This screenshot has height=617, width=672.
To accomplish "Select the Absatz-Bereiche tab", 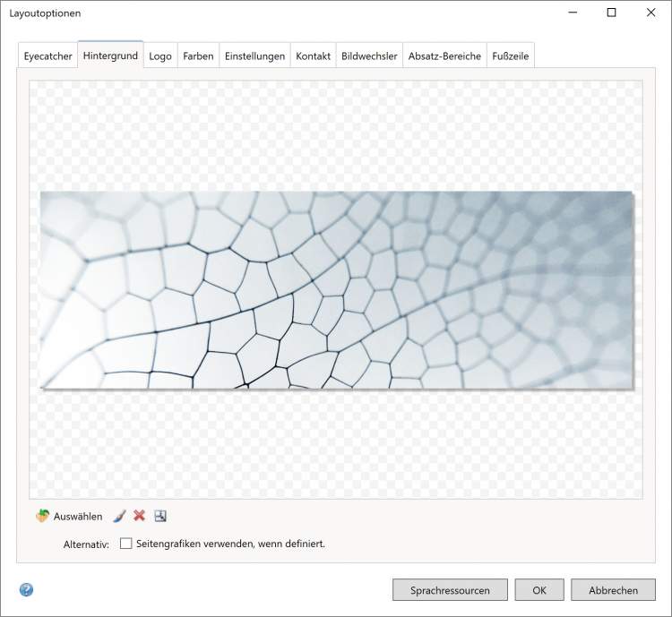I will tap(444, 56).
